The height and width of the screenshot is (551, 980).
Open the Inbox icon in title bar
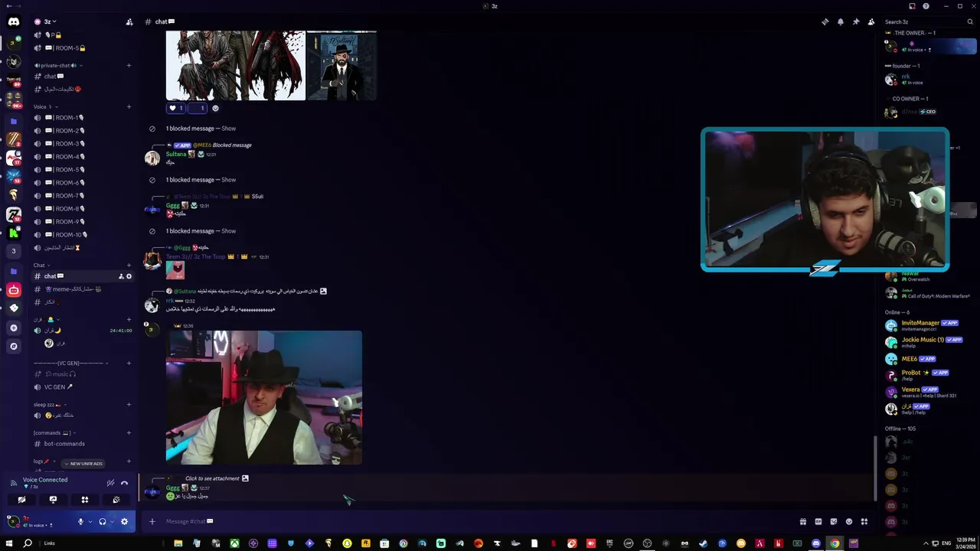pos(912,6)
